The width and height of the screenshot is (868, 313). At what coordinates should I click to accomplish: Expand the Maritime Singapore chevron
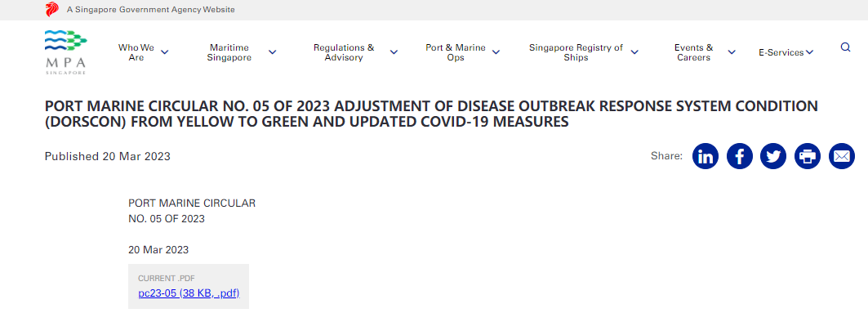[273, 52]
